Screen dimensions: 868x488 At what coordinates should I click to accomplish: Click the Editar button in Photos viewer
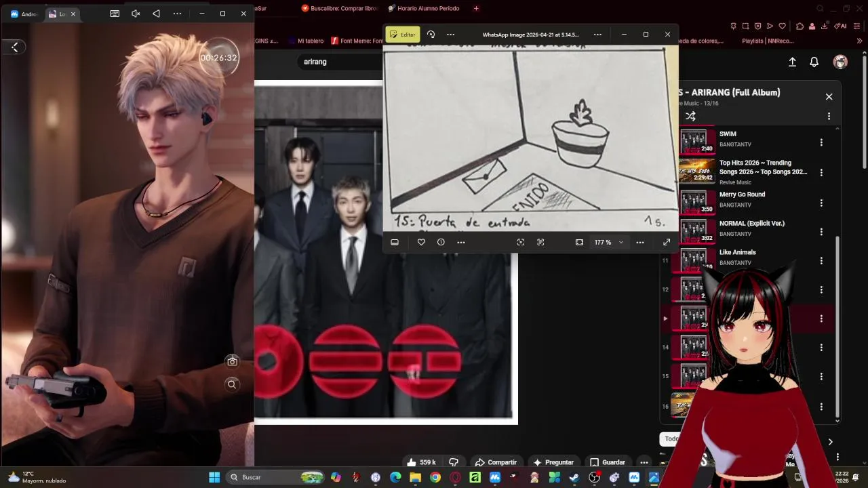403,35
